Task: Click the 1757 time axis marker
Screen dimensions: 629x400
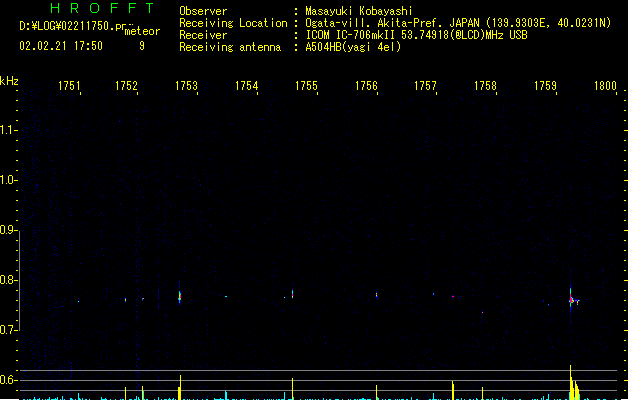Action: click(425, 86)
